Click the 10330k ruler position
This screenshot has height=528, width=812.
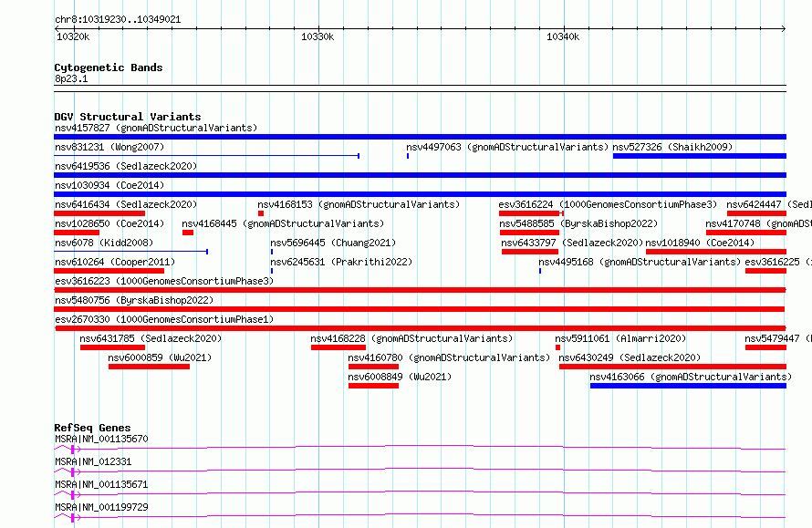318,36
